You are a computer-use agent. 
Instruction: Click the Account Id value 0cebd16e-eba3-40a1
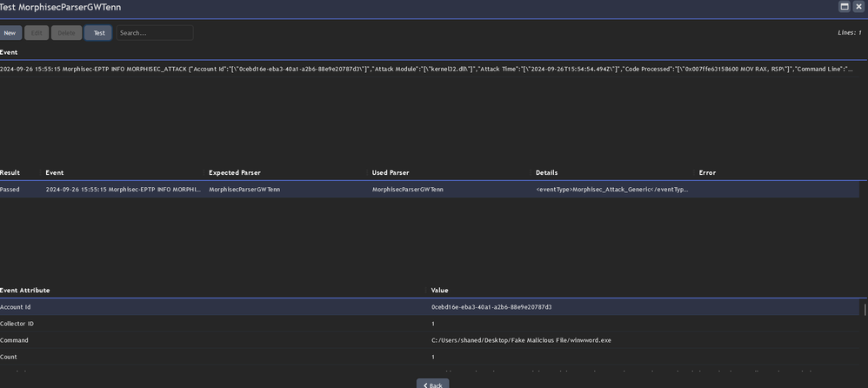pyautogui.click(x=491, y=306)
